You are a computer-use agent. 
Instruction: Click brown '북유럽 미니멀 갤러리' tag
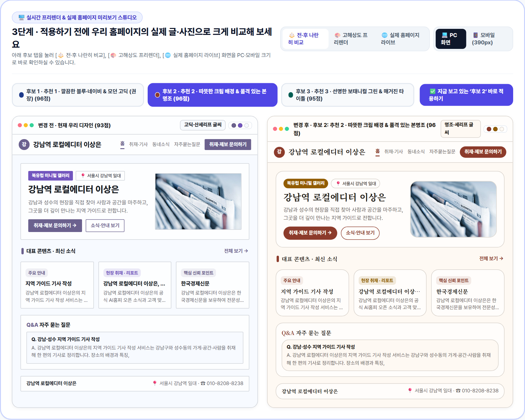306,183
